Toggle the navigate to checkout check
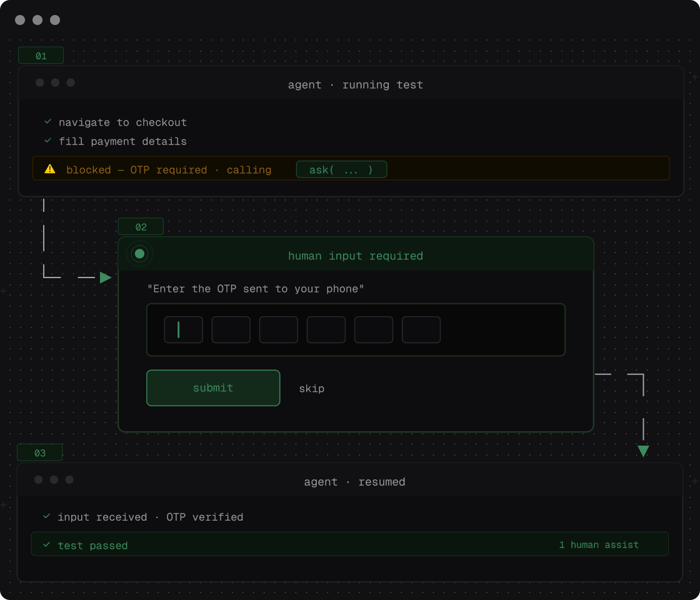 pyautogui.click(x=47, y=122)
